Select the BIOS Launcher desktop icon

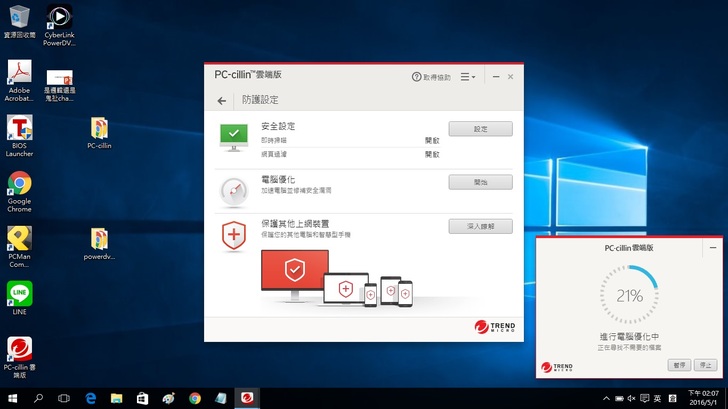[19, 136]
